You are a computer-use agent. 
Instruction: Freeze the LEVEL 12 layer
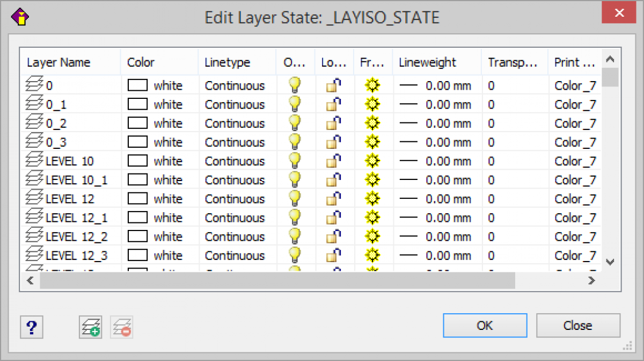pos(372,199)
